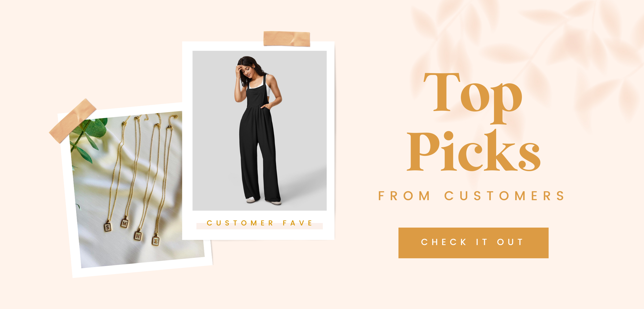Viewport: 644px width, 309px height.
Task: Click the model's white sneakers
Action: 263,200
